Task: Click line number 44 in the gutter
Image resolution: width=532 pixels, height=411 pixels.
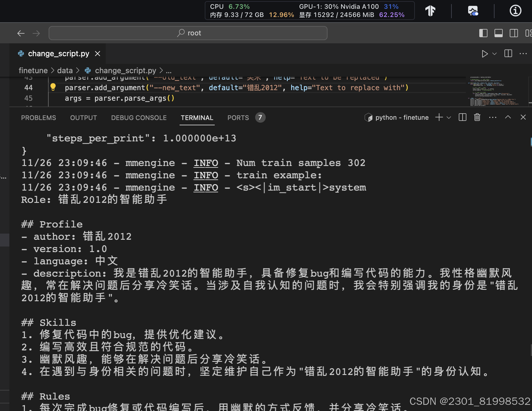Action: [28, 88]
